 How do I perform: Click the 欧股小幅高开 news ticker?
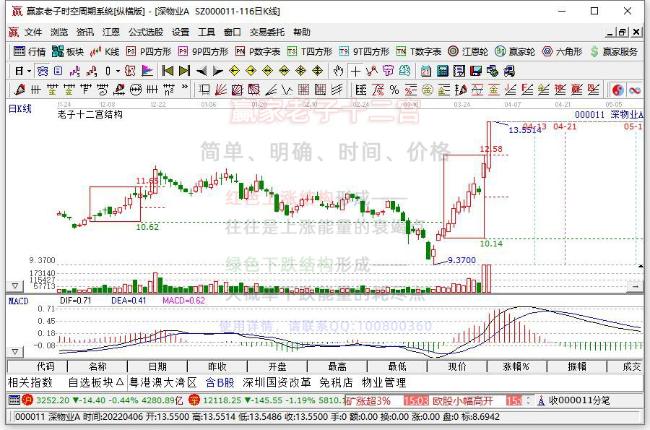pyautogui.click(x=463, y=401)
